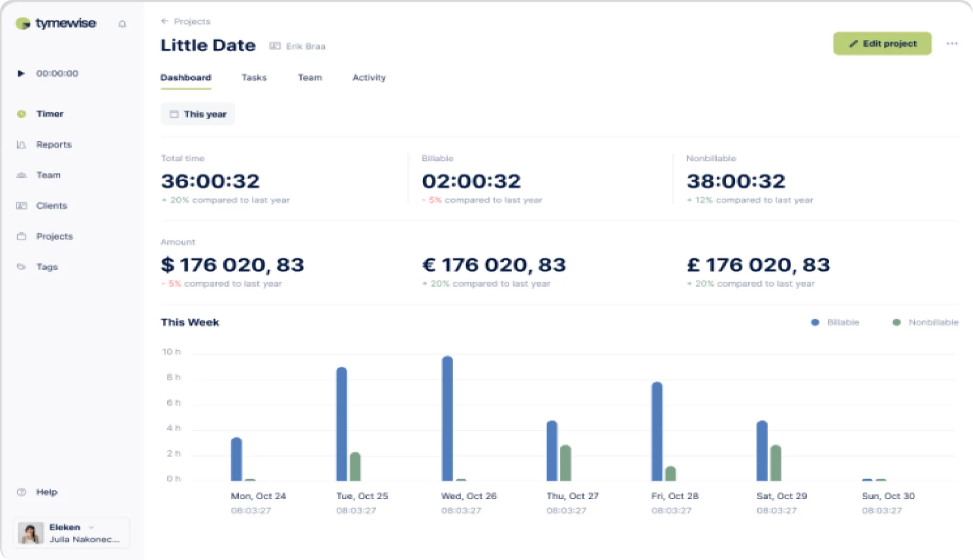Expand the Eleken workspace chevron
This screenshot has height=560, width=973.
[x=92, y=527]
